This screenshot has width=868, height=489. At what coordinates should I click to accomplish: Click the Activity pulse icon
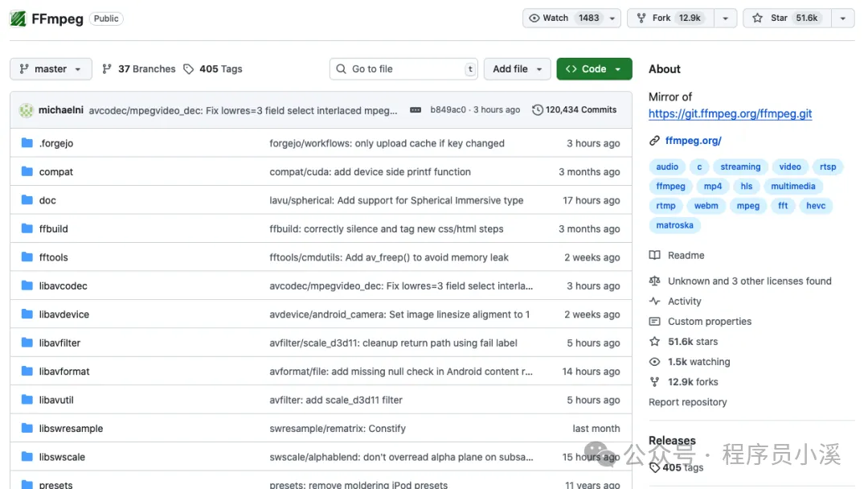(654, 302)
